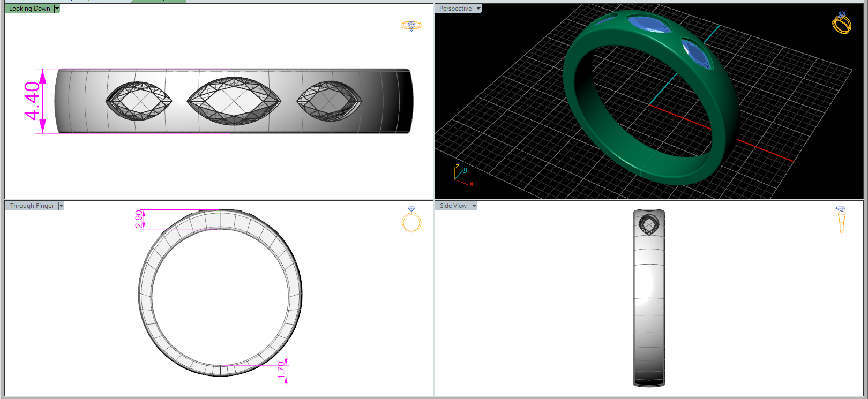Viewport: 868px width, 399px height.
Task: Open the Through Finger viewport dropdown arrow
Action: (61, 206)
